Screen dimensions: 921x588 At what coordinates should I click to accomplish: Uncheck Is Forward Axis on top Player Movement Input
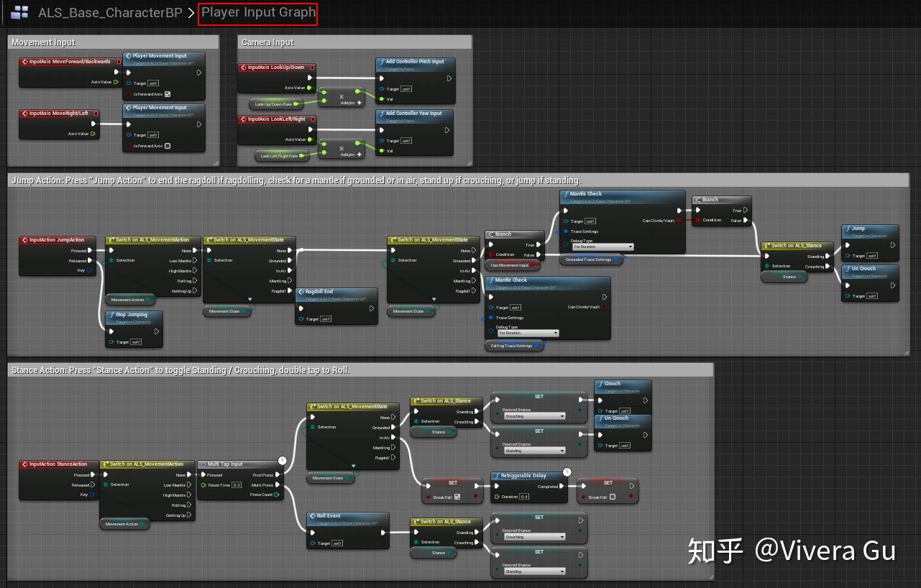point(168,94)
